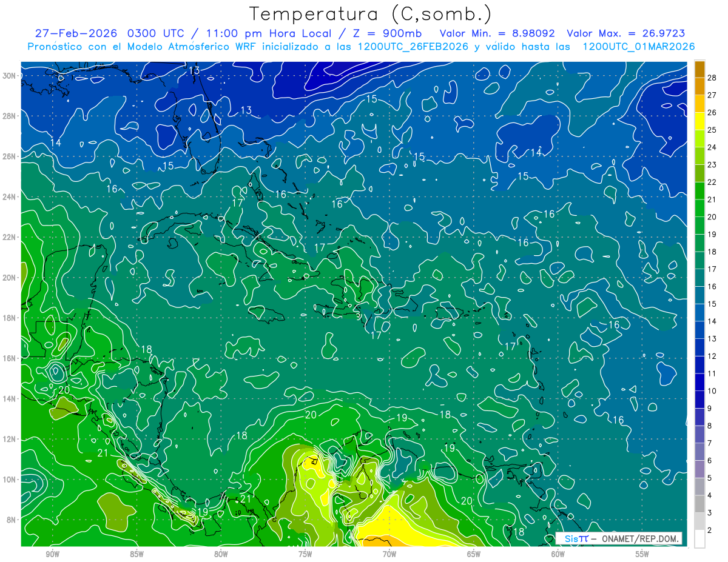The image size is (728, 562).
Task: Click the white legend swatch below 2
Action: 699,539
